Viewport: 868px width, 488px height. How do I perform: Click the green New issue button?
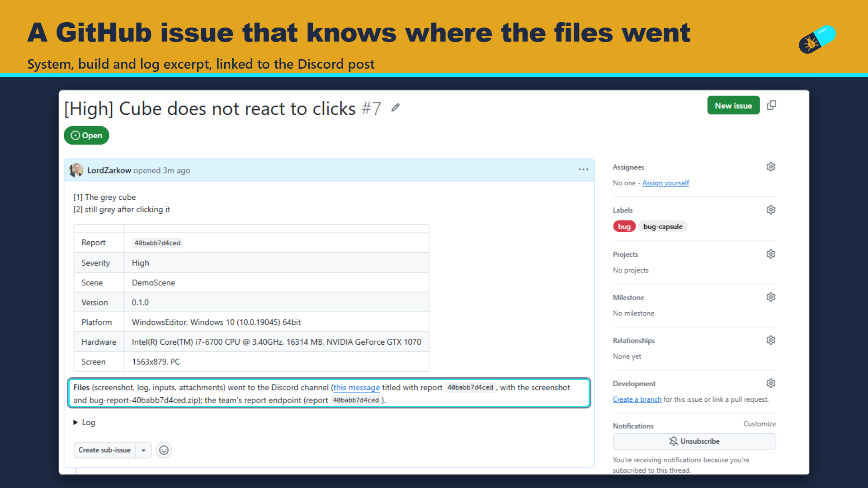pyautogui.click(x=733, y=105)
